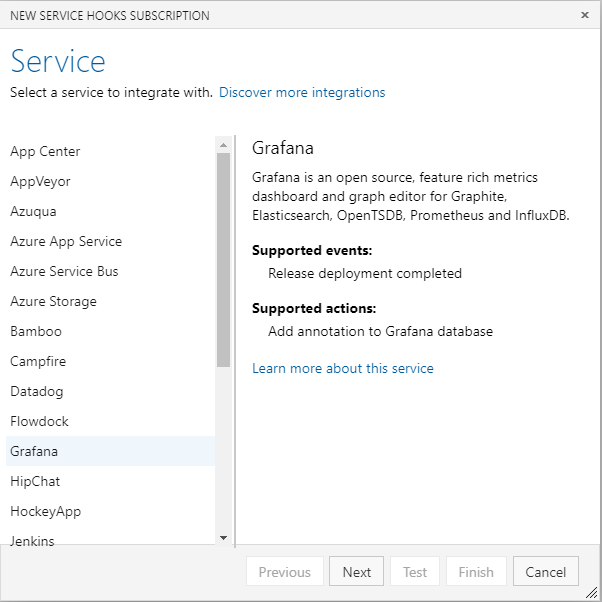602x602 pixels.
Task: Close the New Service Hooks Subscription dialog
Action: (585, 15)
